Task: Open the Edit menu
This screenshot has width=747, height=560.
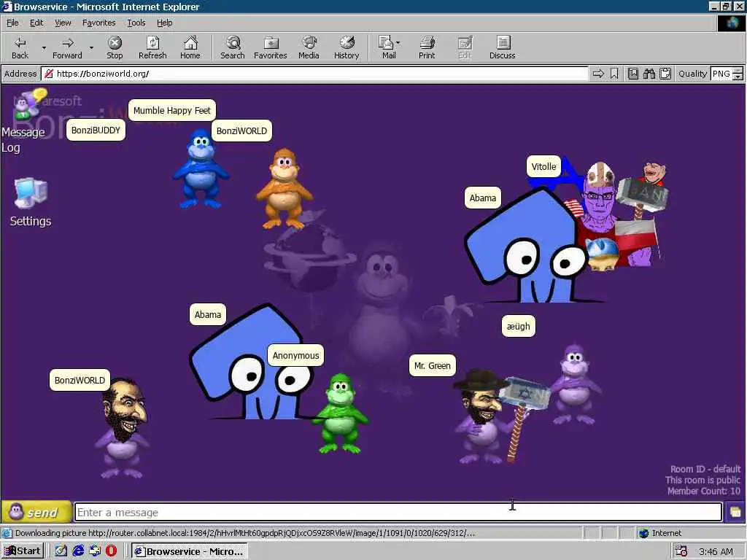Action: click(x=36, y=23)
